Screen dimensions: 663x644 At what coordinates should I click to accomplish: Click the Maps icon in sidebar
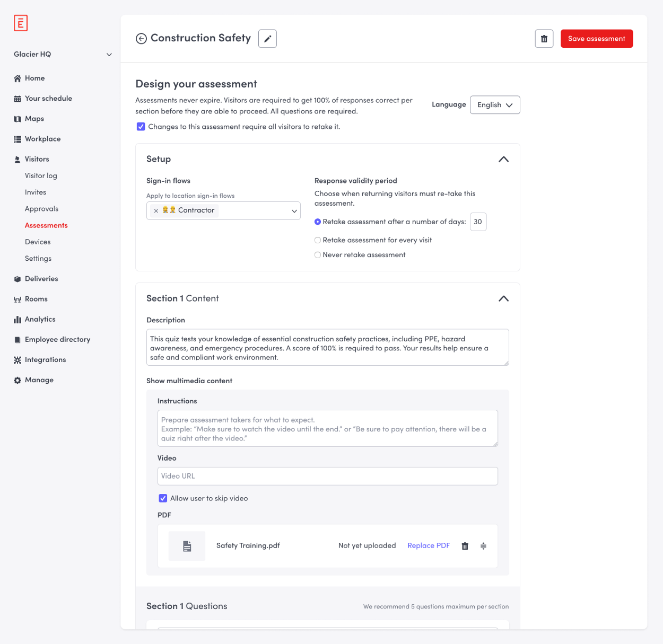[x=18, y=119]
